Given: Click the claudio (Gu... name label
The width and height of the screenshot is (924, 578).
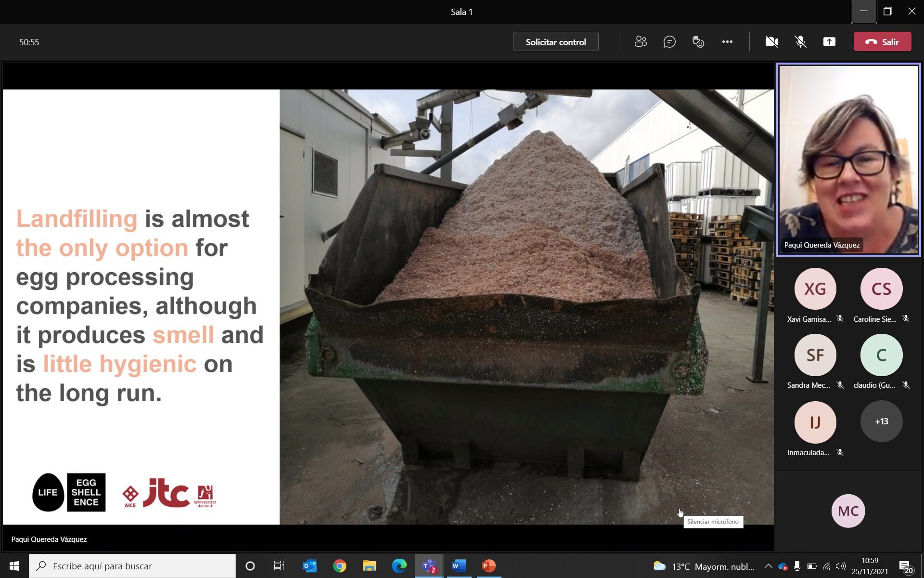Looking at the screenshot, I should coord(874,385).
